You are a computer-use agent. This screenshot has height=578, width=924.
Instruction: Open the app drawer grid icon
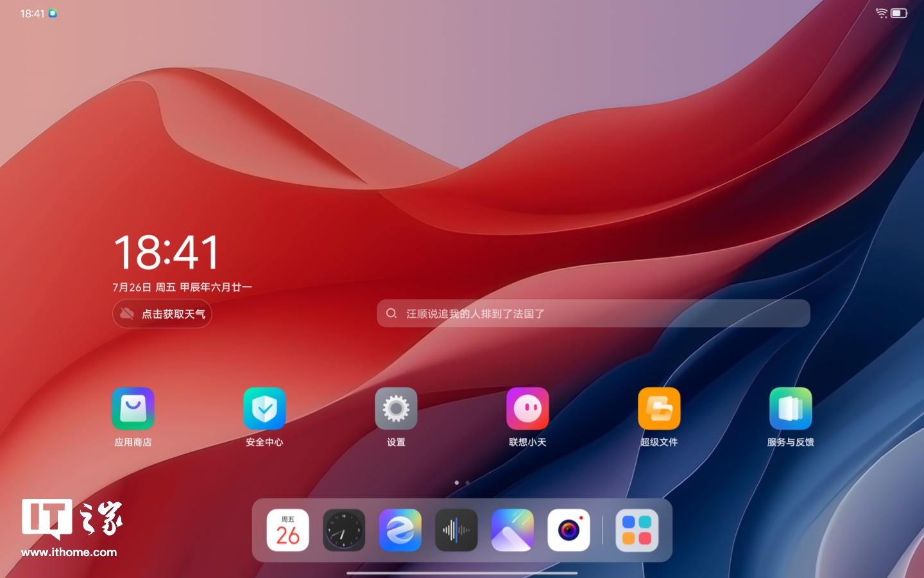pyautogui.click(x=637, y=530)
